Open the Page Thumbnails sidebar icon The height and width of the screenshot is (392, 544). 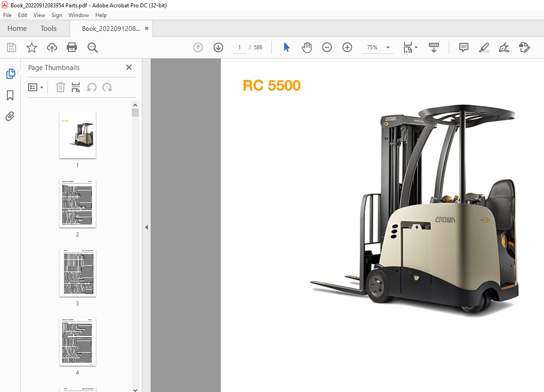click(11, 74)
